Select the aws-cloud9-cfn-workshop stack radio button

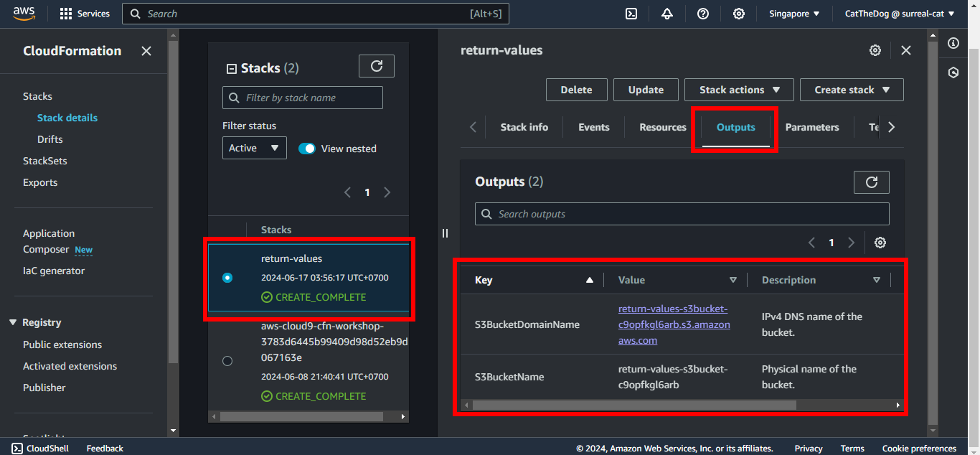click(227, 361)
